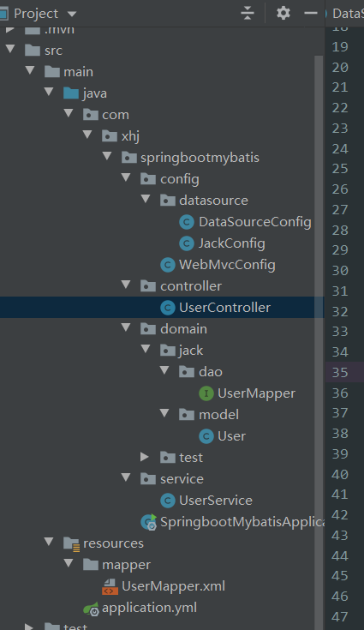The width and height of the screenshot is (364, 630).
Task: Collapse the datasource folder
Action: tap(146, 199)
